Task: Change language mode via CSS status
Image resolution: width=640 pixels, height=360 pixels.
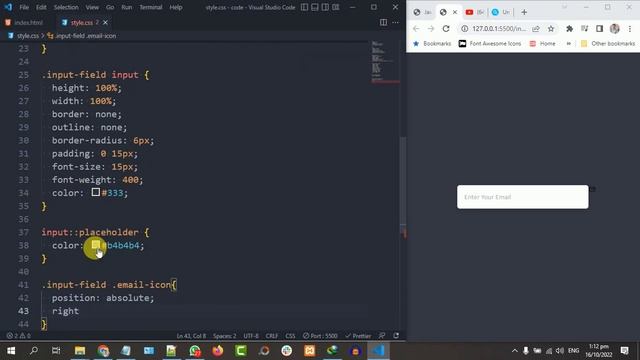Action: pos(290,336)
